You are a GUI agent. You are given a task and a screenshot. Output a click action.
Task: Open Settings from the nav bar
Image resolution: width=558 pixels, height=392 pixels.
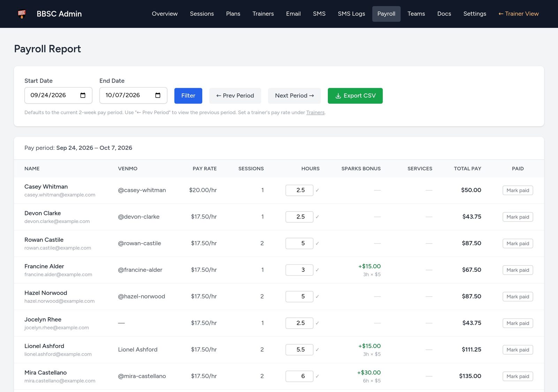(475, 14)
